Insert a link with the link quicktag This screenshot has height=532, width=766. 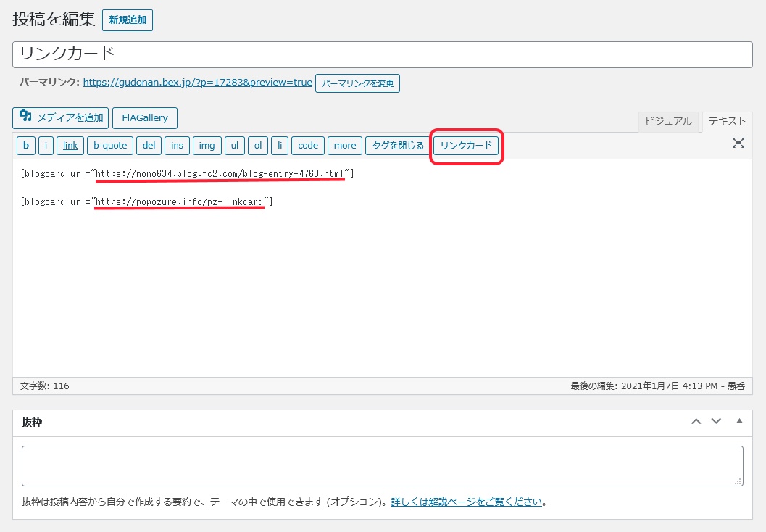tap(70, 146)
